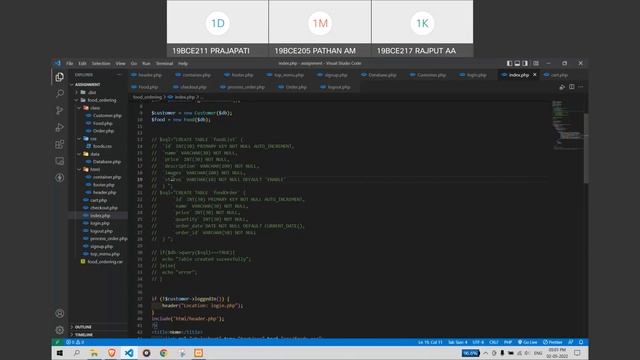The image size is (640, 360).
Task: Open the Chrome taskbar icon
Action: [163, 353]
